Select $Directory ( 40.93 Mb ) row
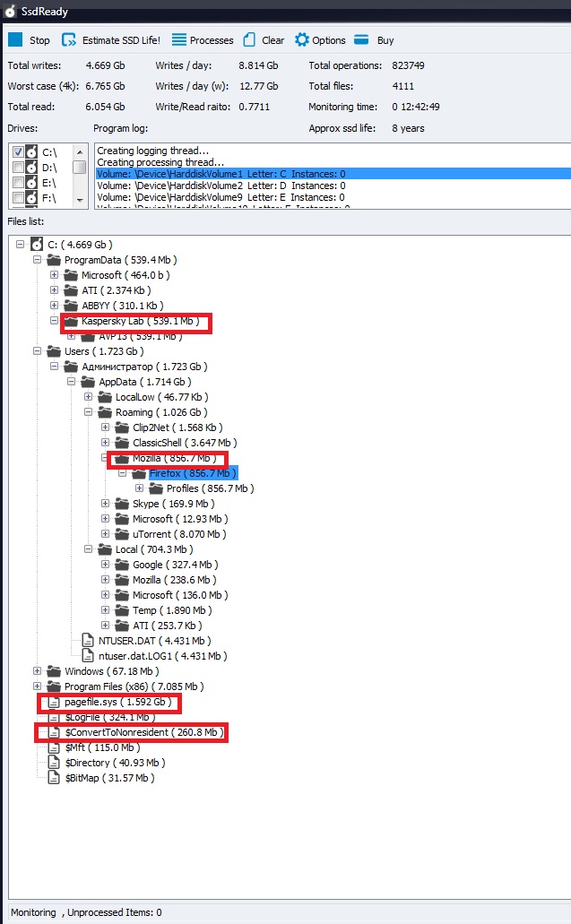Image resolution: width=571 pixels, height=924 pixels. coord(115,763)
